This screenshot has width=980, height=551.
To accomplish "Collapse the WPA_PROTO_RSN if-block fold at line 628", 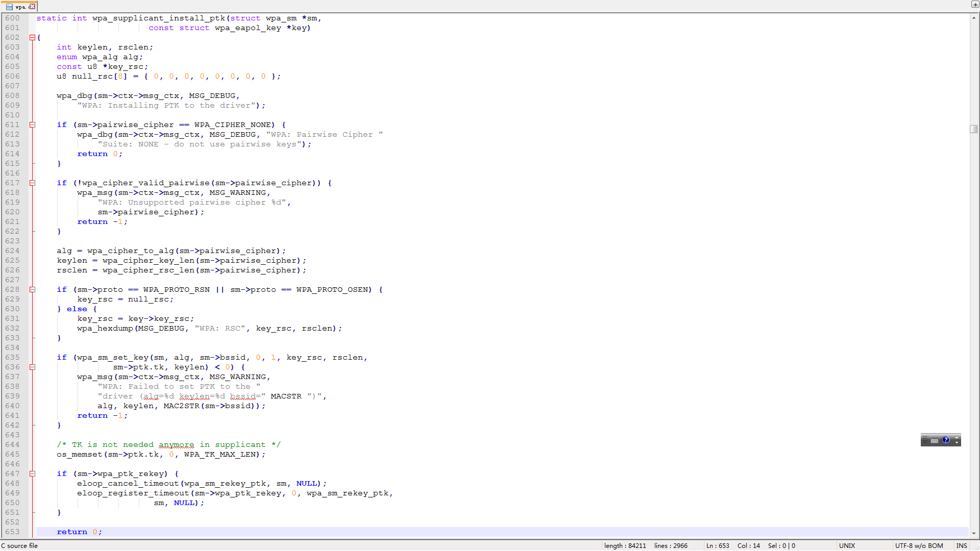I will pyautogui.click(x=32, y=290).
